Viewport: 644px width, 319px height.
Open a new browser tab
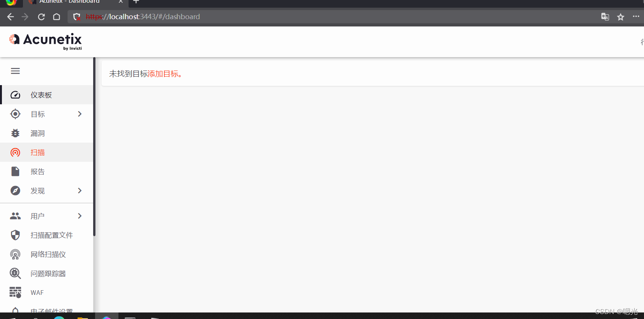pyautogui.click(x=136, y=2)
